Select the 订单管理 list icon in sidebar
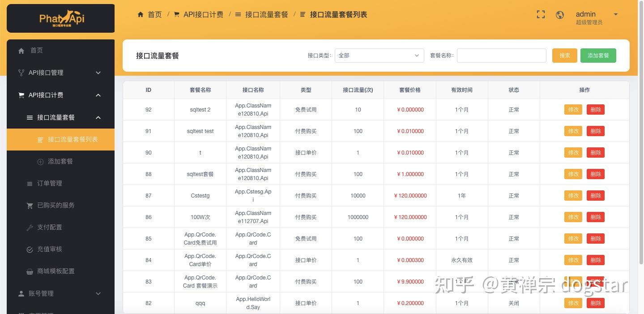This screenshot has height=314, width=644. coord(30,183)
